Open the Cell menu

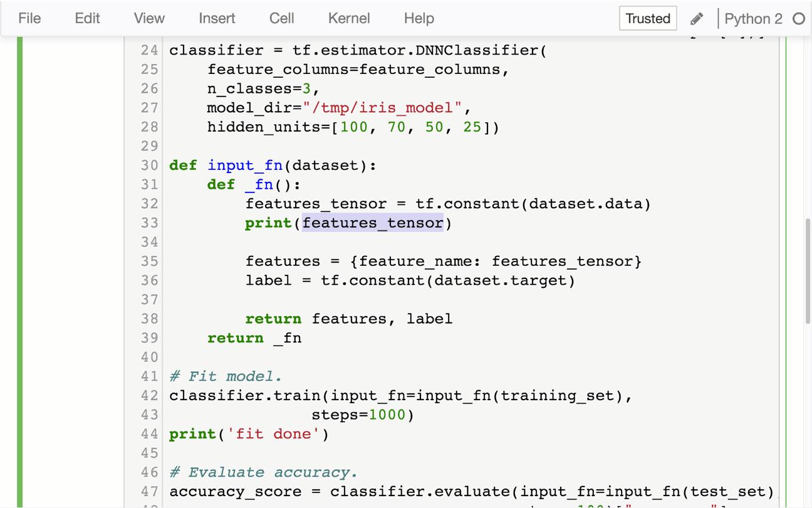click(281, 18)
